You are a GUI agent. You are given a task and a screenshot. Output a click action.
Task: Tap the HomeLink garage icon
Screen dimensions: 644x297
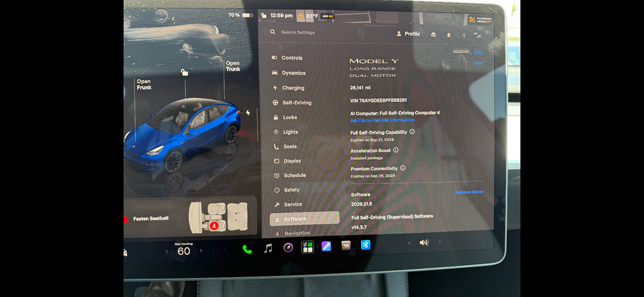pyautogui.click(x=433, y=34)
